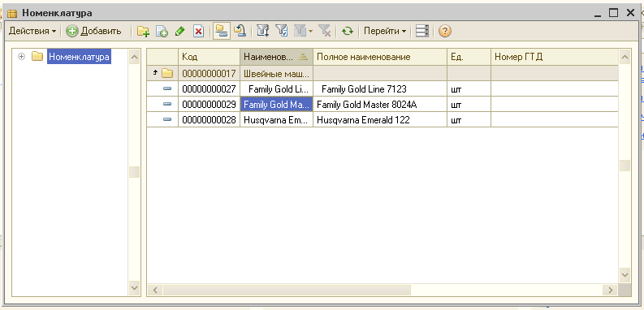Click the list settings icon
The height and width of the screenshot is (310, 644).
pos(421,31)
